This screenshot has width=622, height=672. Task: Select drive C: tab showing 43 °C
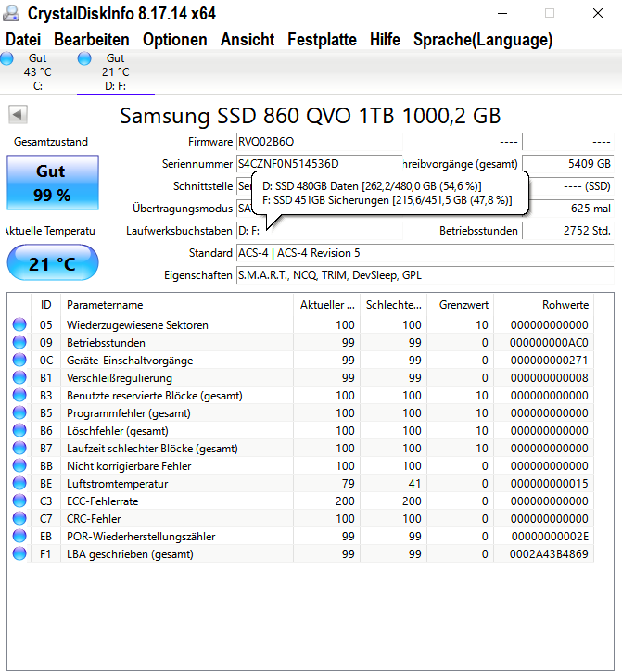(38, 72)
